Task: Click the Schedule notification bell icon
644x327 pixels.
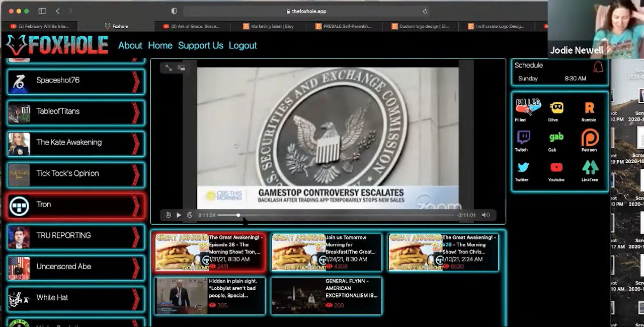Action: tap(598, 67)
